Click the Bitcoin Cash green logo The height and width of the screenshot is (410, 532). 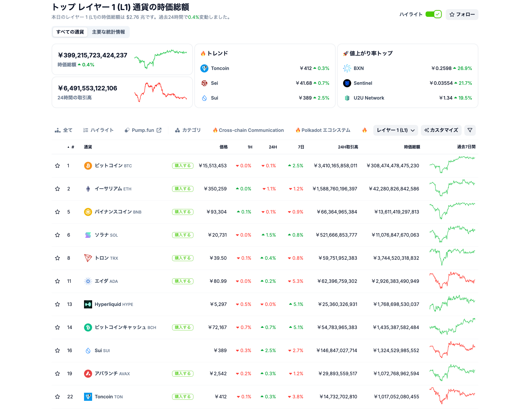tap(88, 327)
